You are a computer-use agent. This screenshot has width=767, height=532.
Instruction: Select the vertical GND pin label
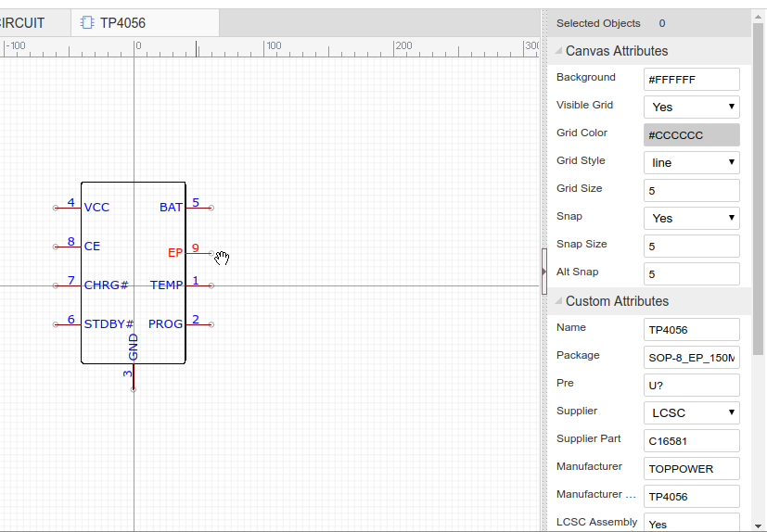click(133, 348)
